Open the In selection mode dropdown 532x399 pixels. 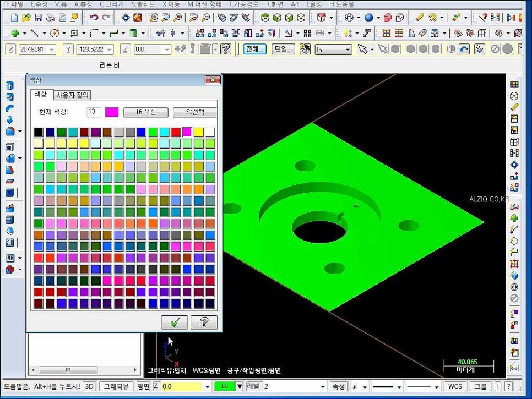tap(348, 50)
